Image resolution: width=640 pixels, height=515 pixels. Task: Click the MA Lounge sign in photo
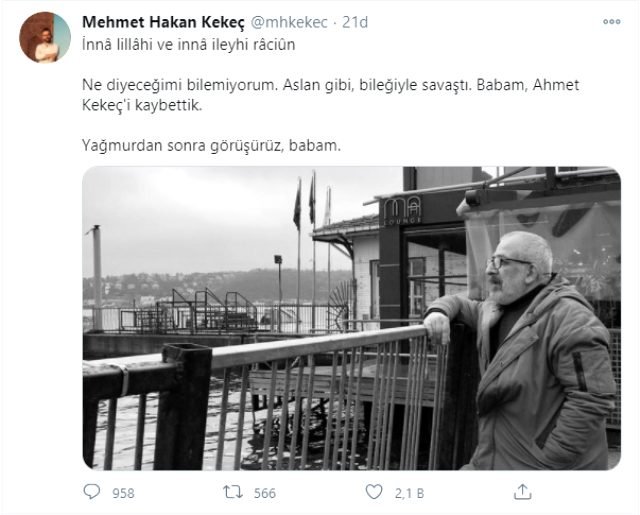pos(402,209)
